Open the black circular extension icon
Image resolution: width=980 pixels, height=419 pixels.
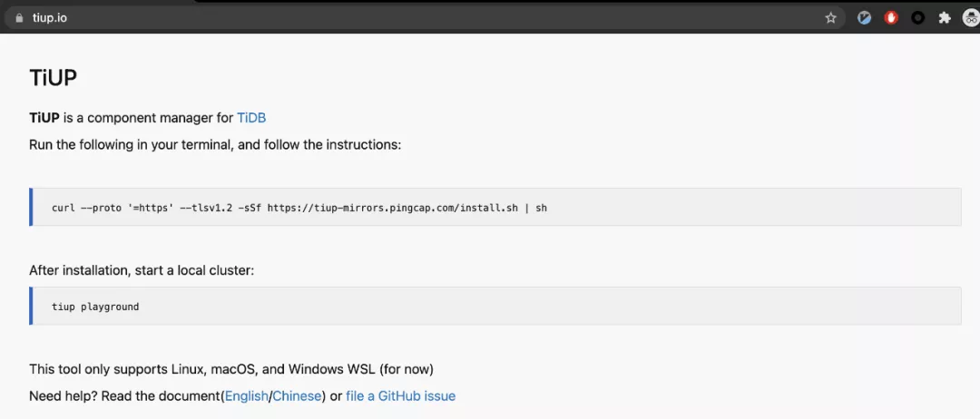(x=918, y=18)
